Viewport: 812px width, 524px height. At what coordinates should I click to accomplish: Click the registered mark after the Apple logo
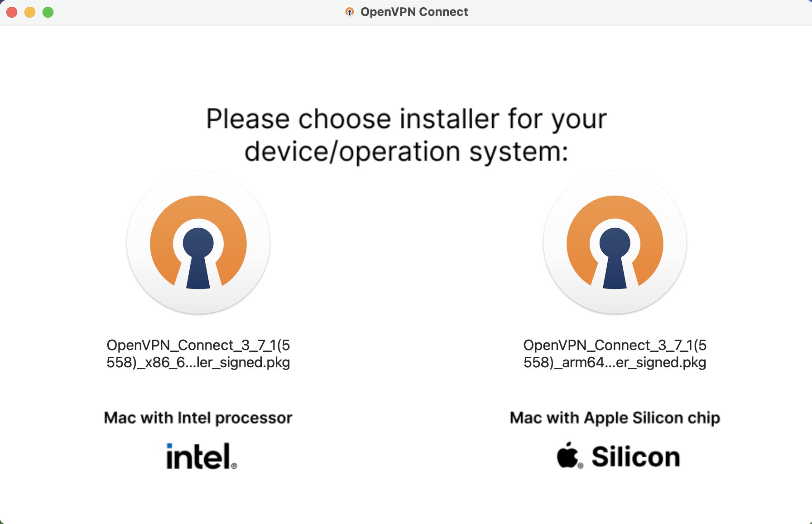point(581,465)
